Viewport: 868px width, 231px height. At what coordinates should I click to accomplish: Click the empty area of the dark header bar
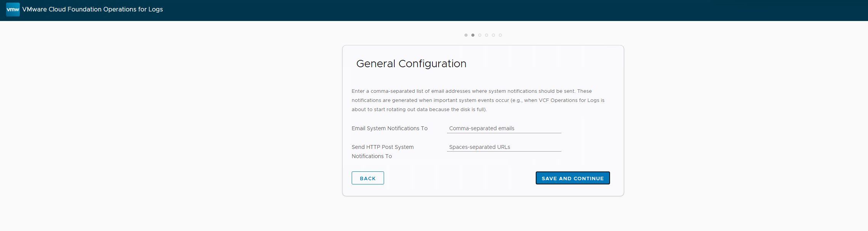[495, 10]
